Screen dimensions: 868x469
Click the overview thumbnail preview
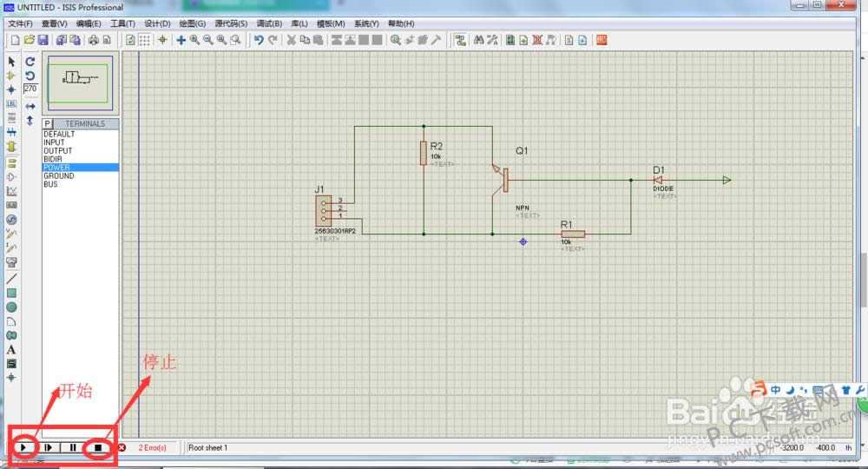point(81,81)
